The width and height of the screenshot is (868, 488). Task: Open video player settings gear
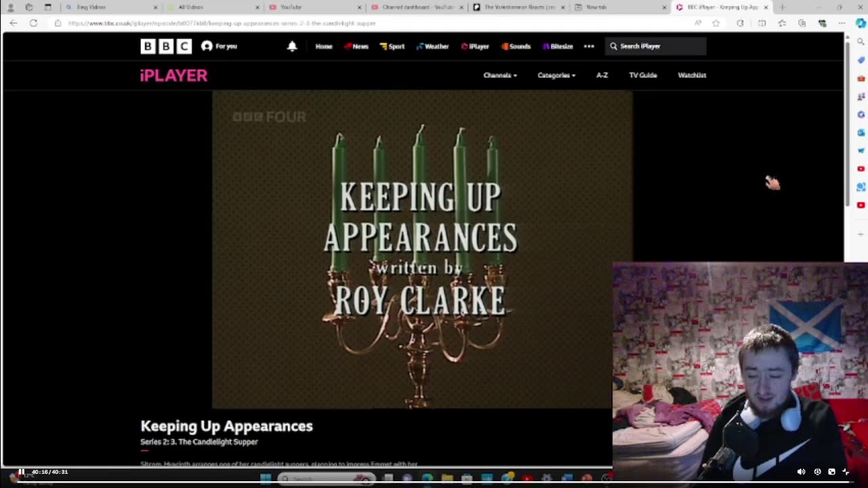pos(817,472)
